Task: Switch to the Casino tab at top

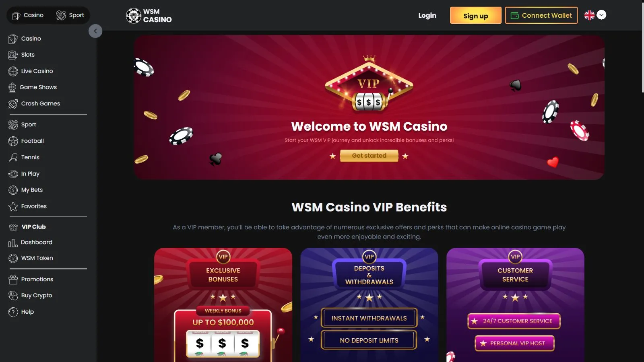Action: pyautogui.click(x=27, y=15)
